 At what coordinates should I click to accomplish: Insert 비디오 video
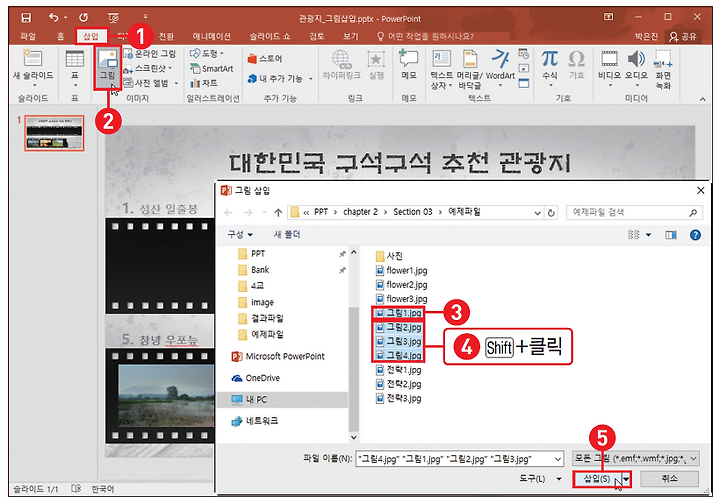[x=609, y=68]
